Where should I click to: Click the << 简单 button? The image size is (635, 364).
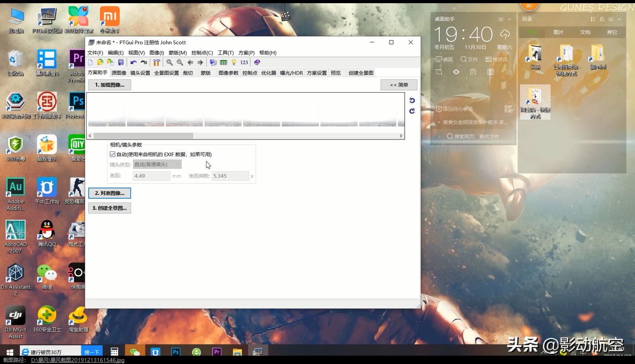point(399,85)
